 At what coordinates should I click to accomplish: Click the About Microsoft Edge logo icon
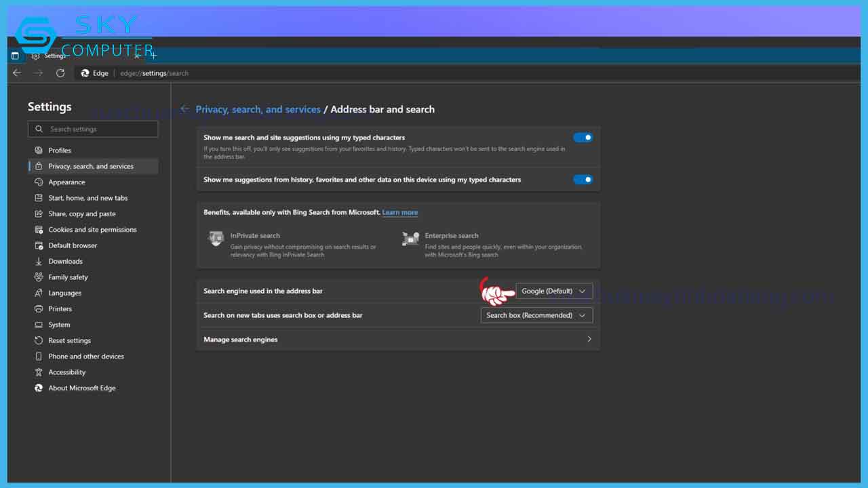click(x=39, y=388)
